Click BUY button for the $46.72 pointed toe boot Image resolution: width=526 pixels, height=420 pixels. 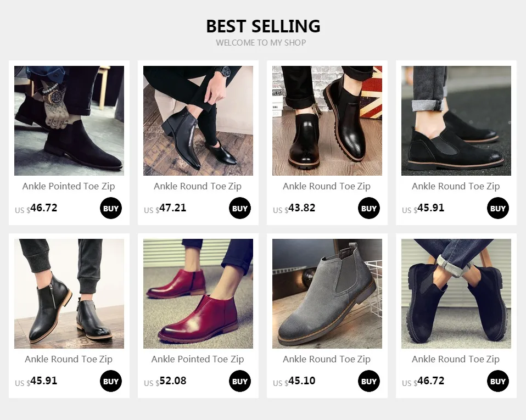pos(111,208)
